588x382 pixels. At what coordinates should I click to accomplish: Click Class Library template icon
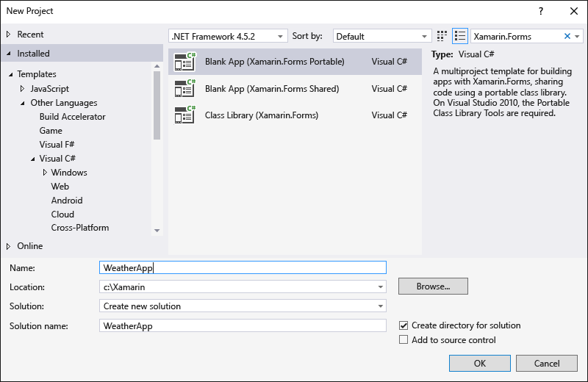click(x=185, y=115)
